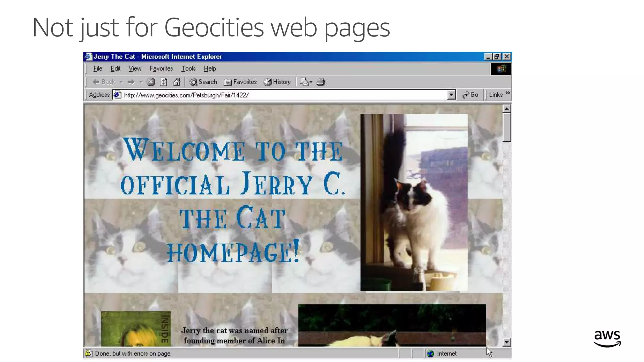The width and height of the screenshot is (644, 362).
Task: Click the green INSIDE magazine image
Action: (x=136, y=329)
